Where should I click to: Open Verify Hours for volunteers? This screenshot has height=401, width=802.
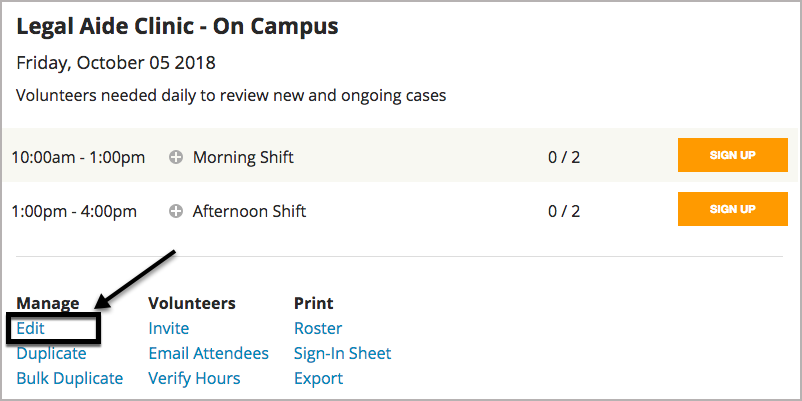[194, 378]
